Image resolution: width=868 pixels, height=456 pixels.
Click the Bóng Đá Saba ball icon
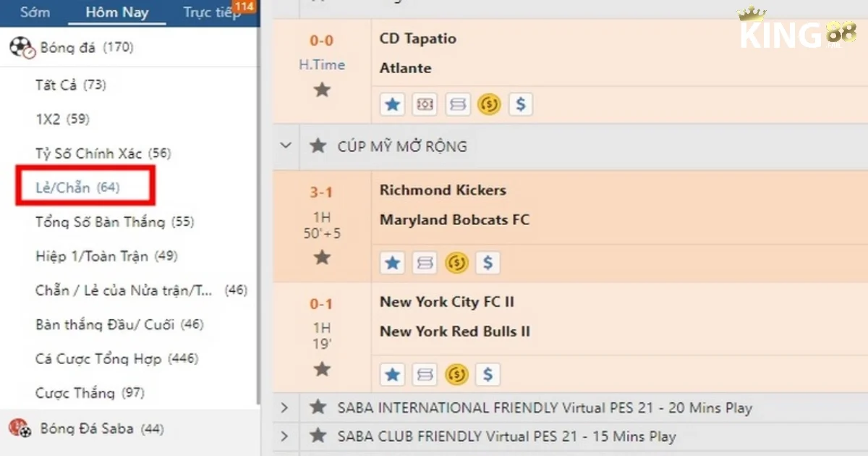(20, 428)
